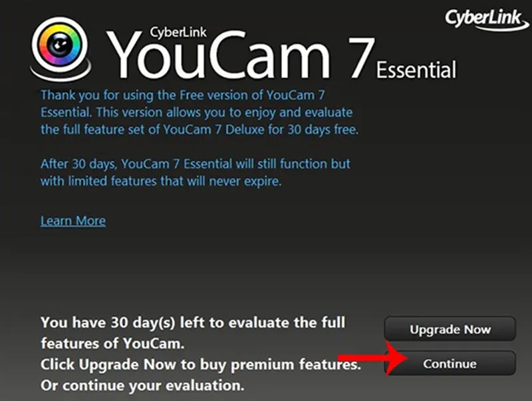Click the number 7 in the title
This screenshot has width=532, height=401.
pyautogui.click(x=362, y=57)
